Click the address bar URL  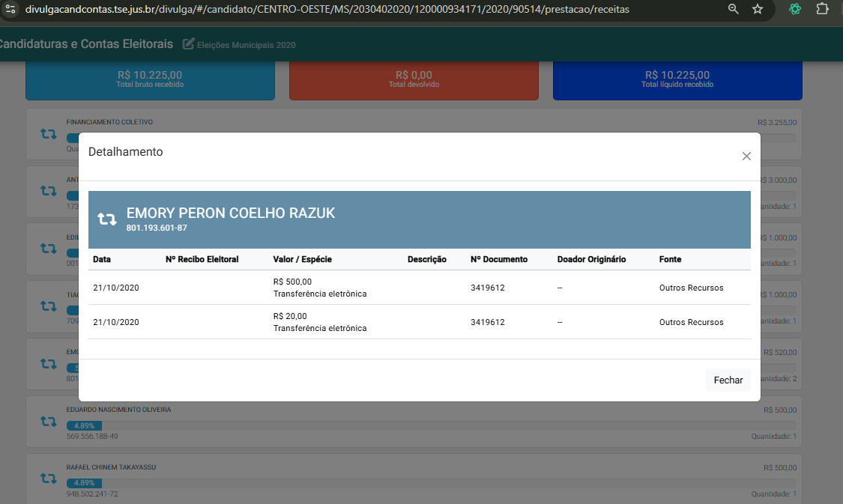(327, 9)
